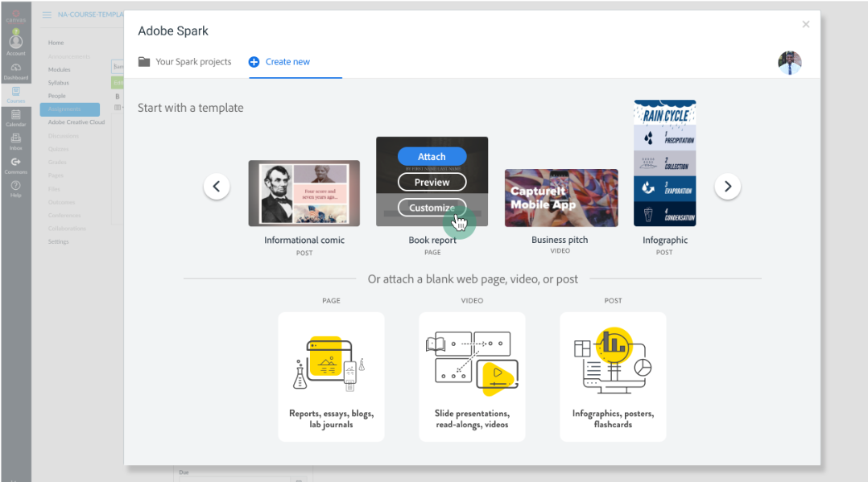Viewport: 868px width, 482px height.
Task: Click the left carousel arrow
Action: pos(217,186)
